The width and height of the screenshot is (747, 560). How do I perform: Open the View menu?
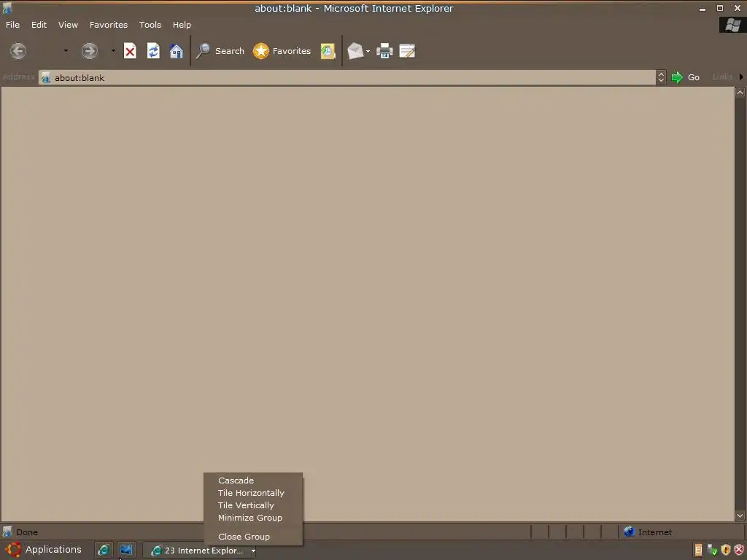68,25
